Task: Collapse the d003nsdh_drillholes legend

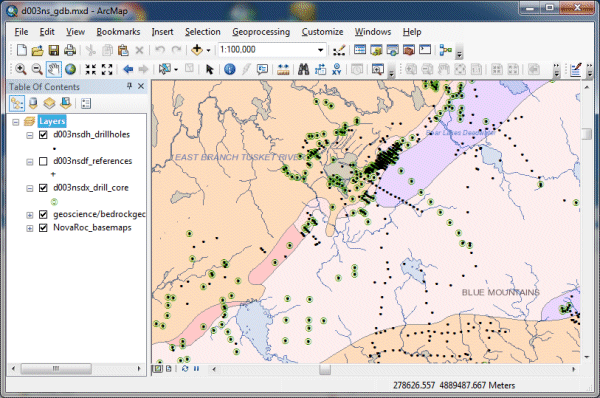Action: click(x=29, y=135)
